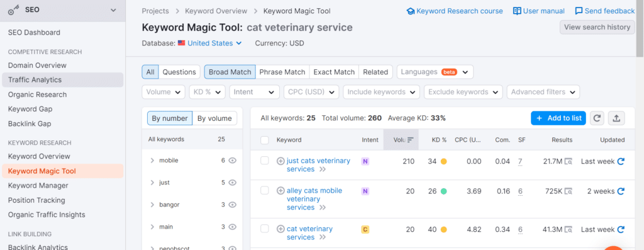Open SERP results icon in the 41.3M row

point(569,229)
